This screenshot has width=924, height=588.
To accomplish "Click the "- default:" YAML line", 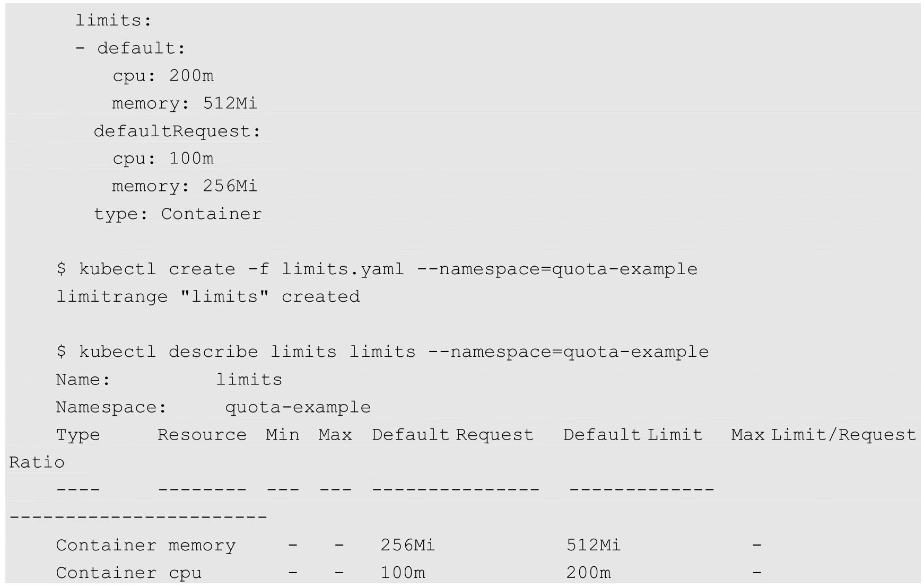I will pyautogui.click(x=130, y=48).
